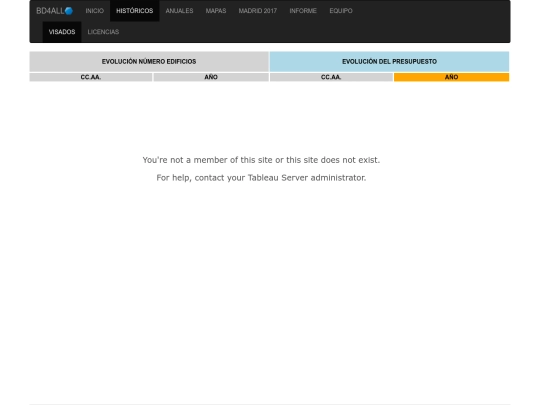Select highlighted orange AÑO tab
This screenshot has width=540, height=405.
tap(451, 77)
